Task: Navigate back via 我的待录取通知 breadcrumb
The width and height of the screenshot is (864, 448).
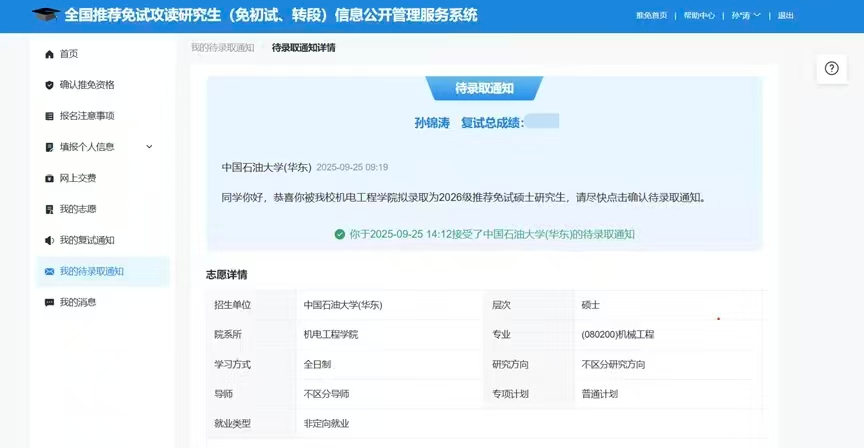Action: [x=222, y=47]
